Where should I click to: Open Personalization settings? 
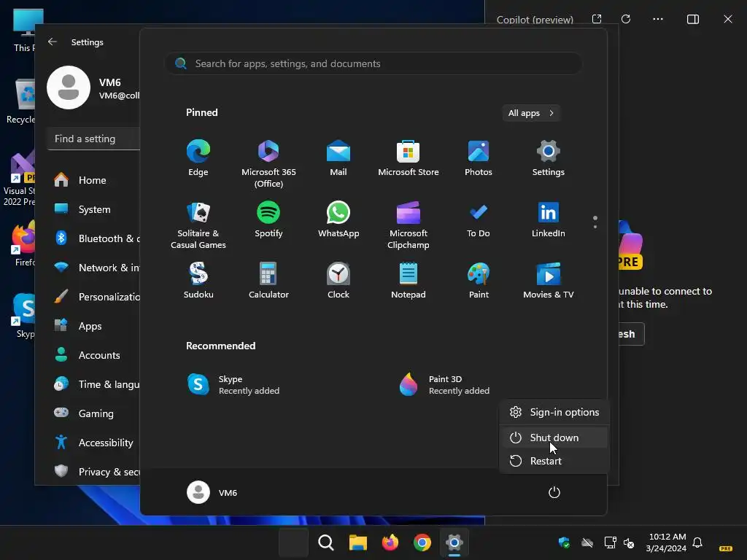(96, 297)
